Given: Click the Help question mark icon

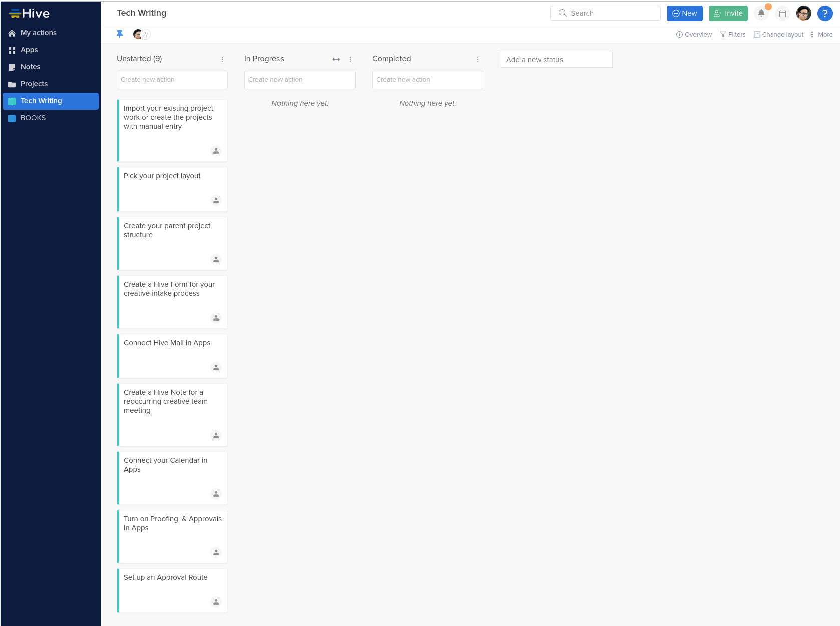Looking at the screenshot, I should (824, 13).
